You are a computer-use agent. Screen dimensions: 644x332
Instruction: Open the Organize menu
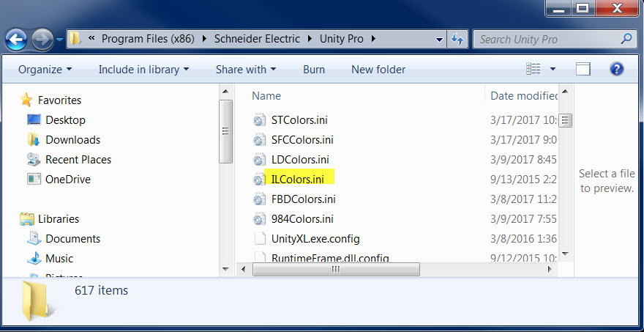click(x=45, y=70)
